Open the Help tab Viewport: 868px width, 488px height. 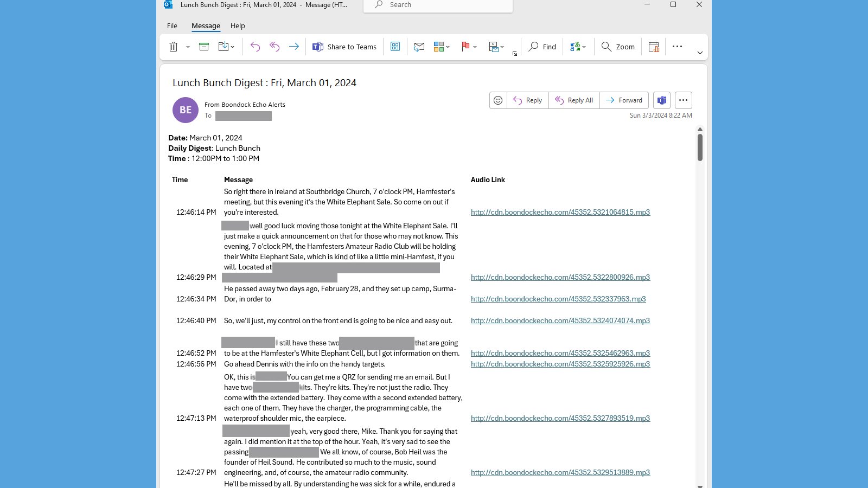[238, 25]
